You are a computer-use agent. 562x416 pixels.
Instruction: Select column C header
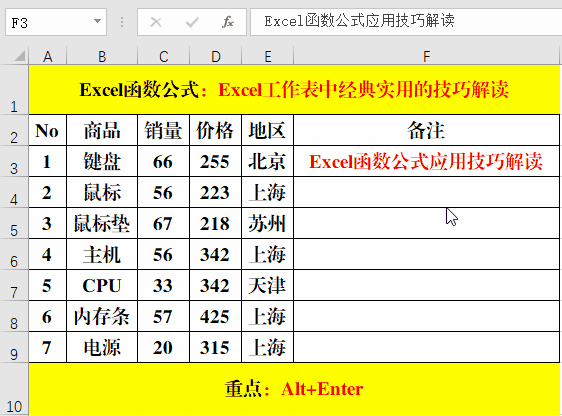pyautogui.click(x=163, y=56)
